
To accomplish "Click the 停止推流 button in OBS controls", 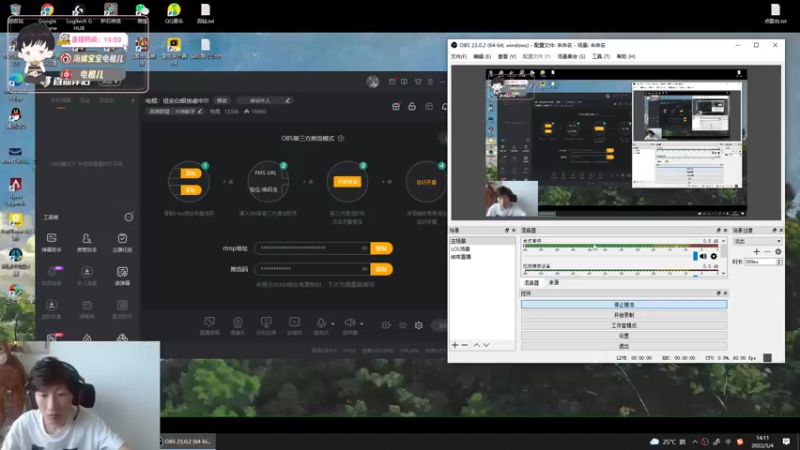I will tap(623, 305).
